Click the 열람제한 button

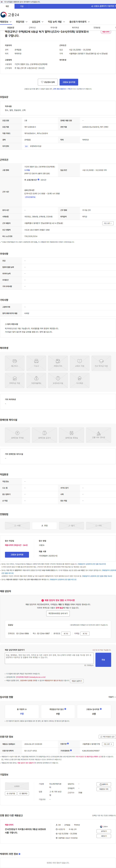23,793
